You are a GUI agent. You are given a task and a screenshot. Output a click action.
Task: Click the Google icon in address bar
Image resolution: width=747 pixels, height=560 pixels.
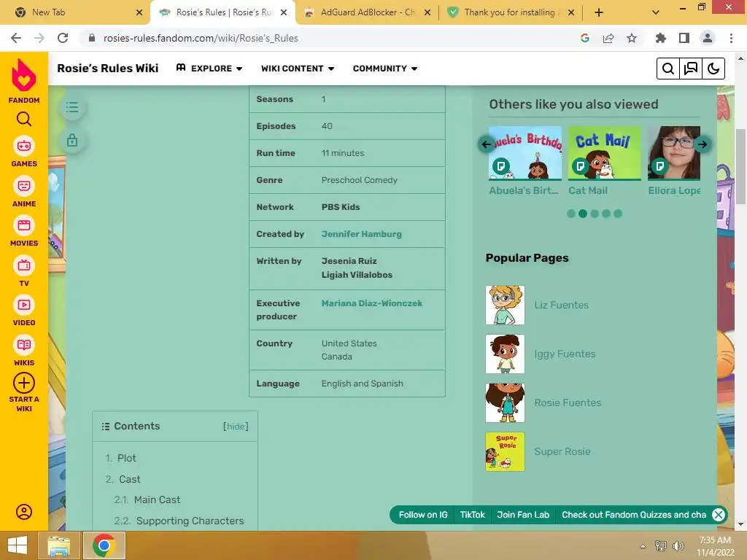click(585, 38)
